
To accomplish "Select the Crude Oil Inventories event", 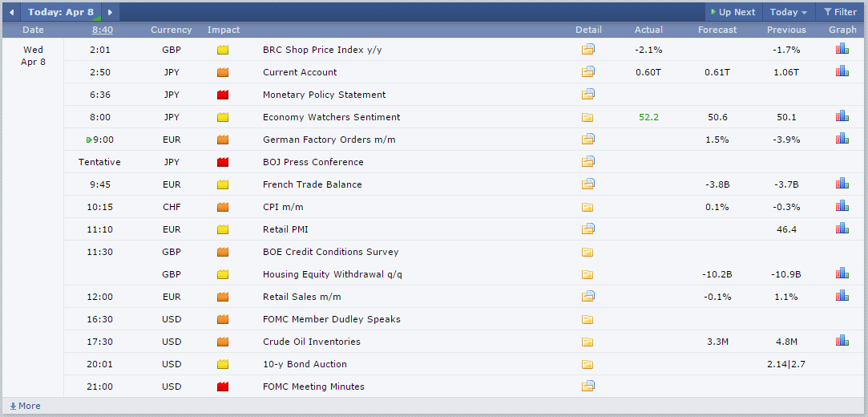I will (312, 342).
